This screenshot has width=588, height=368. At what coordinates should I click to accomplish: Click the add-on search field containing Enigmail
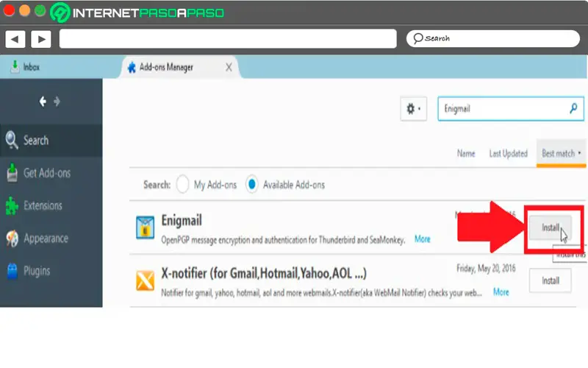[510, 109]
